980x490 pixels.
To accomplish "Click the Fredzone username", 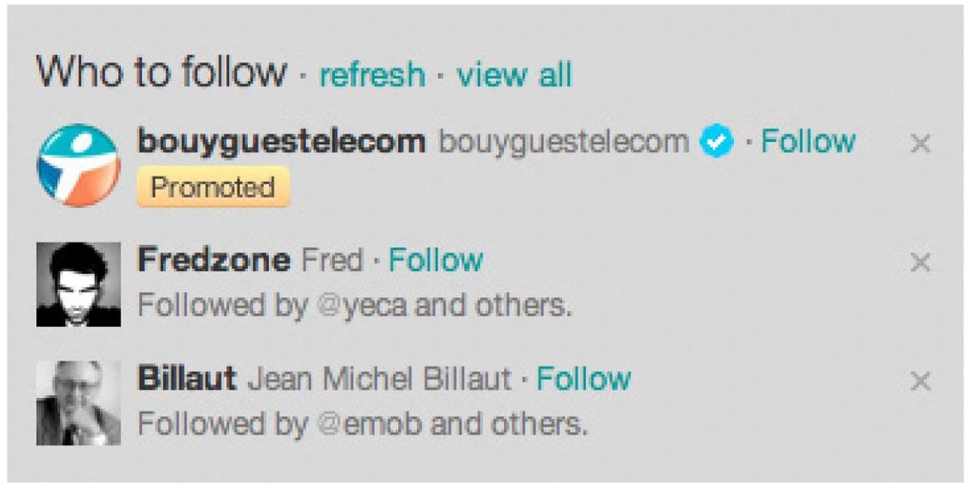I will pyautogui.click(x=213, y=260).
